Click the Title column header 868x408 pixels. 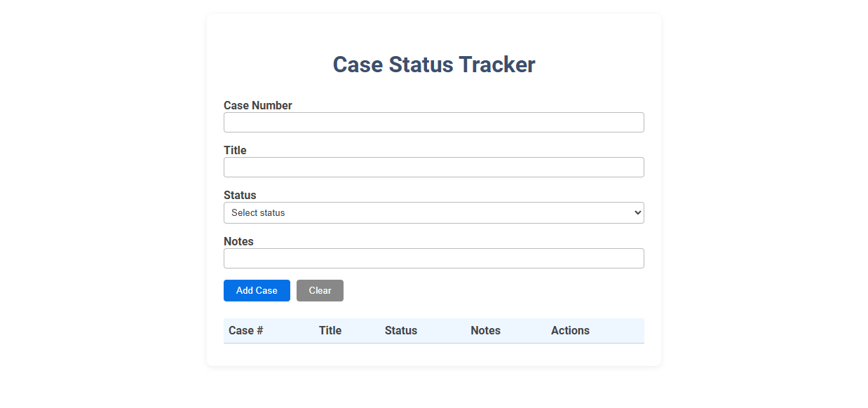click(330, 330)
